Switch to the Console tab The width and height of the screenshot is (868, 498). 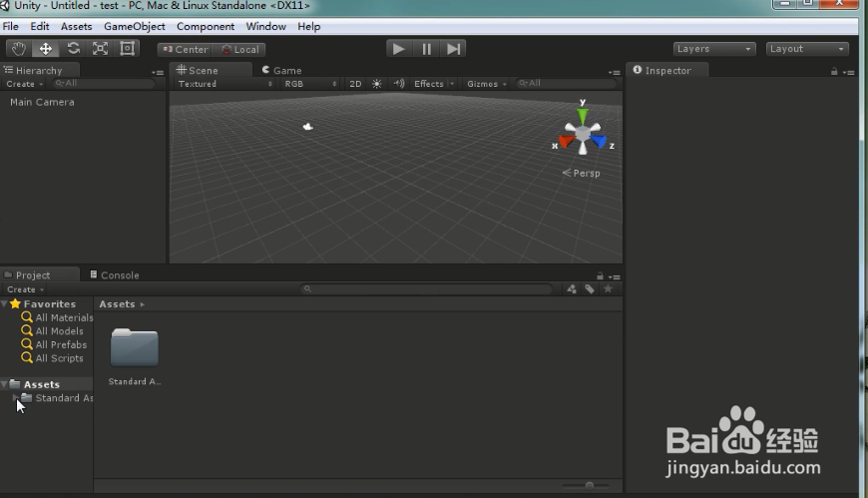115,275
